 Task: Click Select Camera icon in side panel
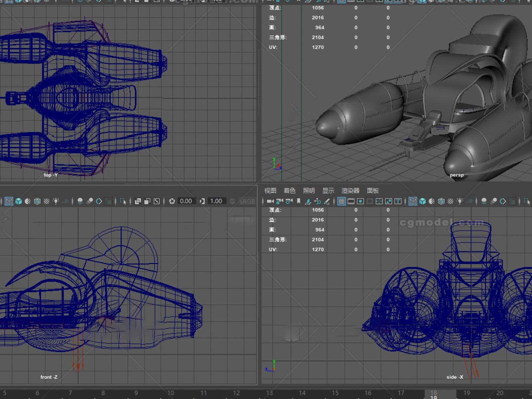(x=270, y=201)
